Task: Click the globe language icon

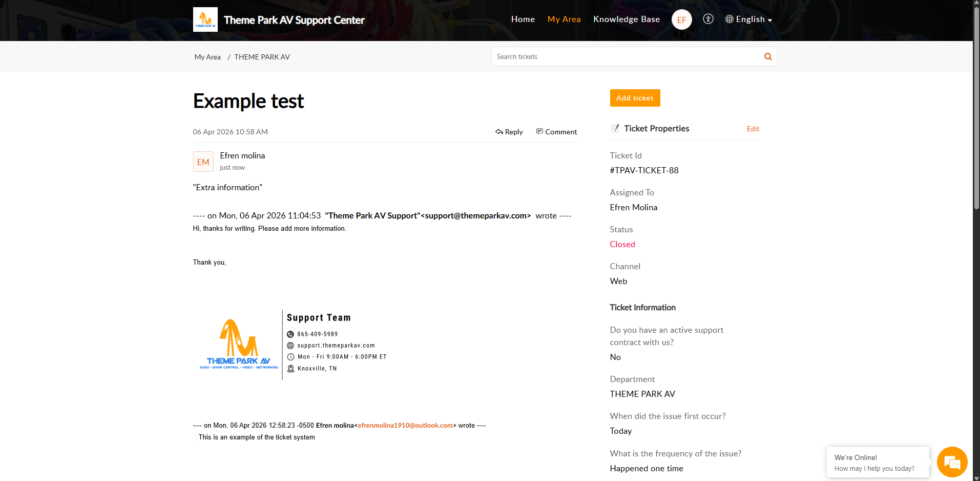Action: pos(729,19)
